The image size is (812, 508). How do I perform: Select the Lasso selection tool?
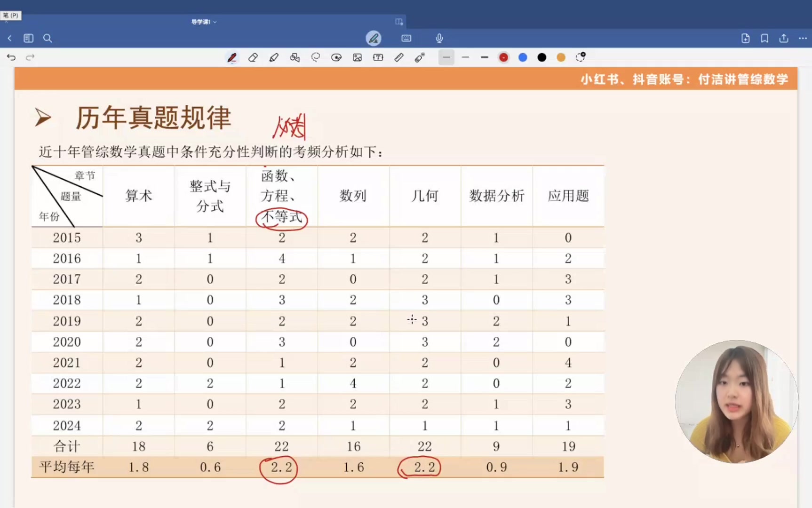tap(316, 57)
